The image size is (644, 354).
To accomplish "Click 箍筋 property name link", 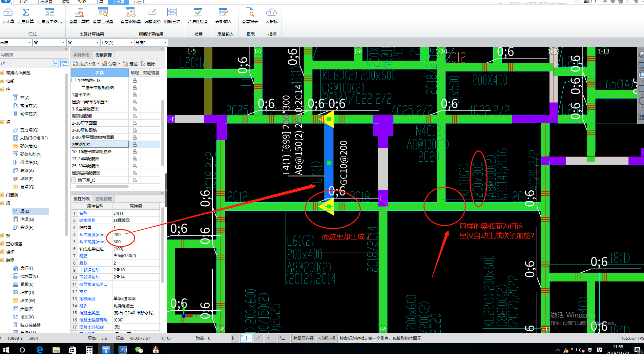I will click(x=83, y=256).
